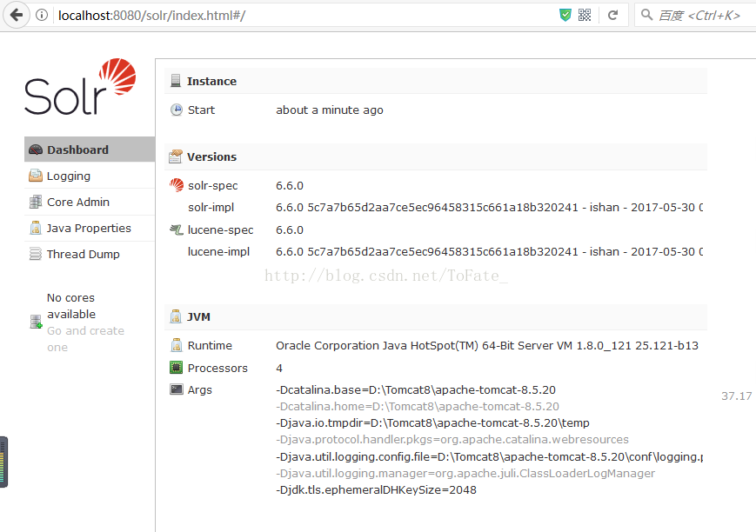The width and height of the screenshot is (756, 532).
Task: Select the -Djdk.tls.ephemeralDHKeySize argument line
Action: pos(376,490)
